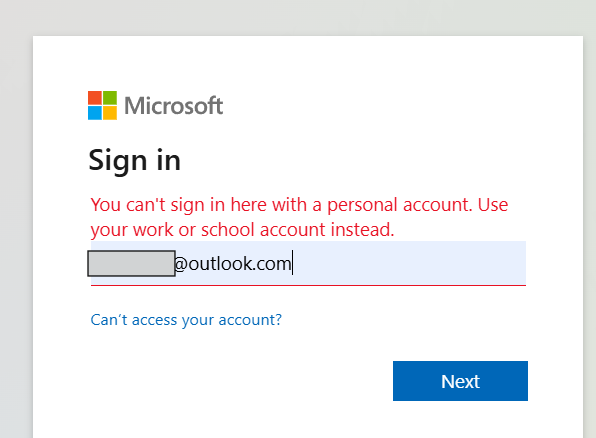Click the text caret after outlook.com
The height and width of the screenshot is (438, 596).
coord(292,263)
